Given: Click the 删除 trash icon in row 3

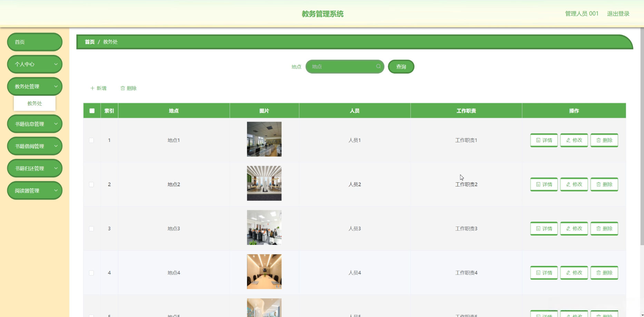Looking at the screenshot, I should pos(598,229).
